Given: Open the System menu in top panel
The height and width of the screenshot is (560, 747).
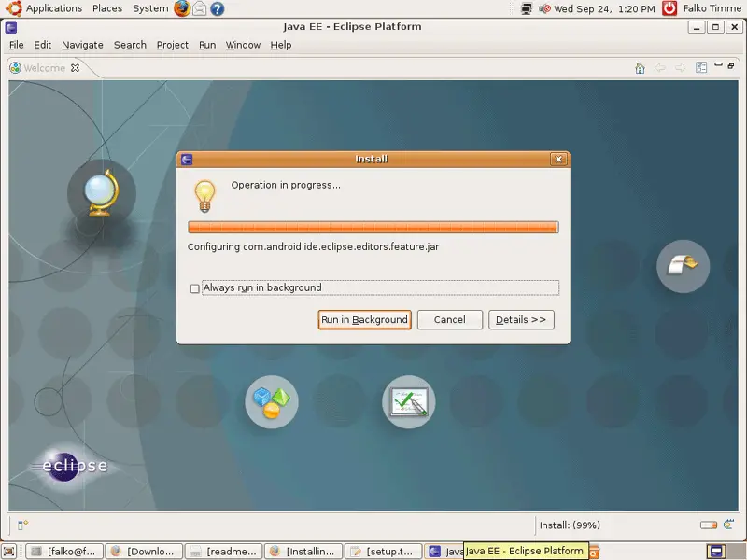Looking at the screenshot, I should click(x=150, y=8).
